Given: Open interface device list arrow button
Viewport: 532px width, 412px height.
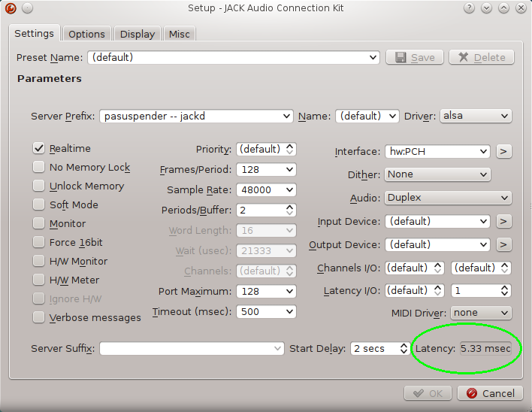Looking at the screenshot, I should 503,151.
